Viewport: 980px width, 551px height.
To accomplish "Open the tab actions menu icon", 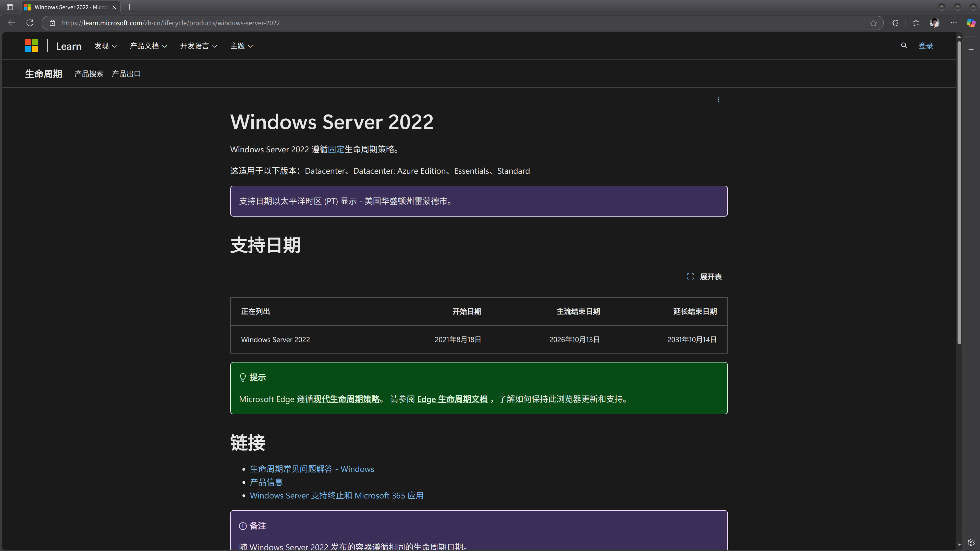I will [10, 7].
